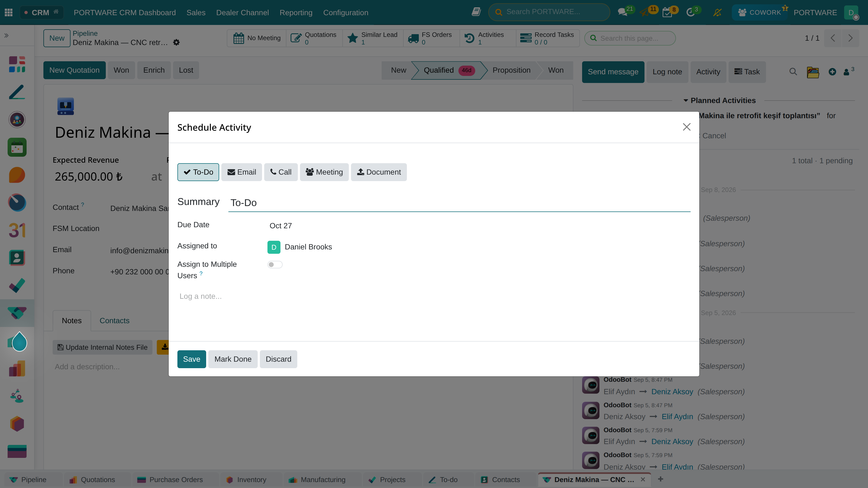The image size is (868, 488).
Task: Click the Log a note text area
Action: tap(434, 296)
